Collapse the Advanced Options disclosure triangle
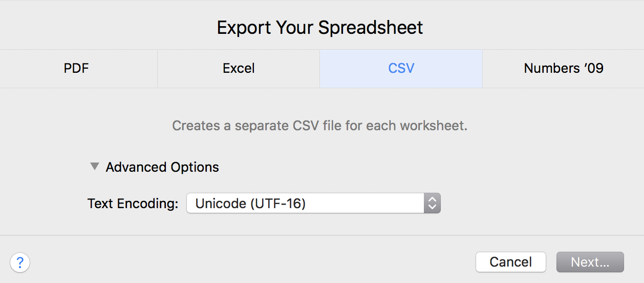644x283 pixels. pyautogui.click(x=94, y=167)
